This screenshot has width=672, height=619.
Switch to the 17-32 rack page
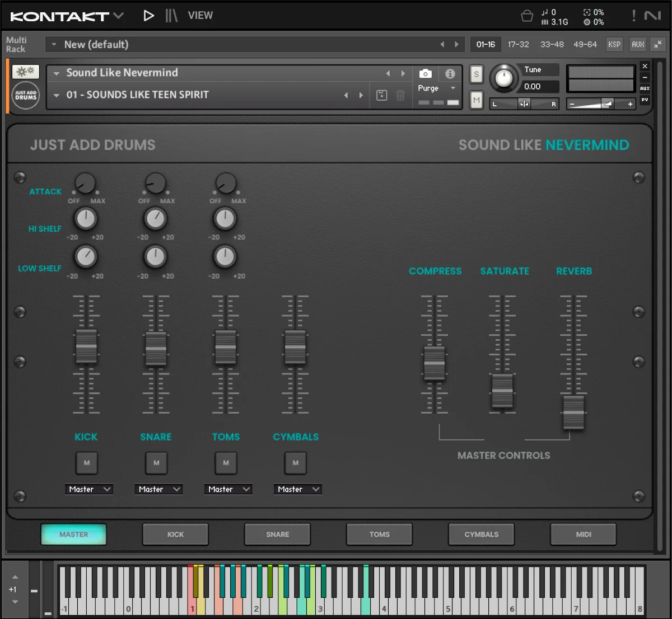pyautogui.click(x=518, y=44)
